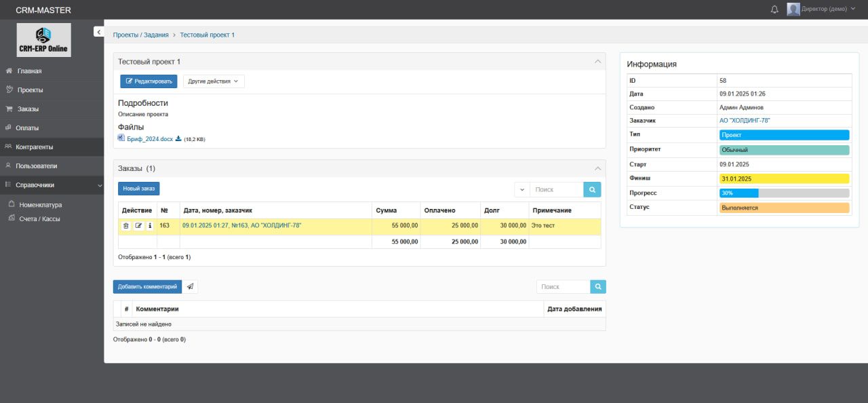This screenshot has width=868, height=403.
Task: Click the document icon before Бриф_2024.docx
Action: pos(121,138)
